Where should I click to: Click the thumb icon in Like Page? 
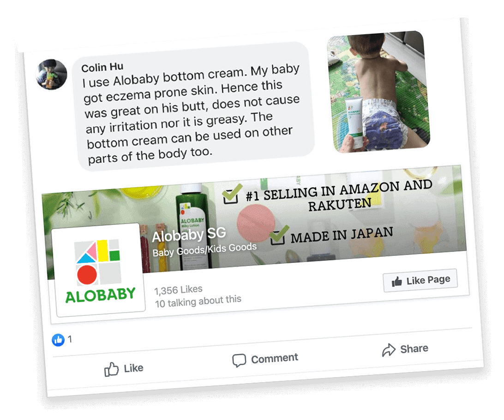396,282
